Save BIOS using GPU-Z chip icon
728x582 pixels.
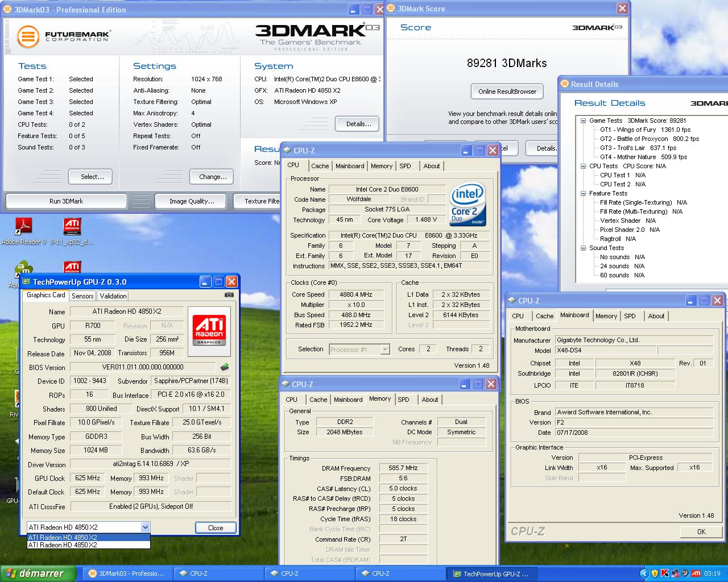(x=225, y=367)
